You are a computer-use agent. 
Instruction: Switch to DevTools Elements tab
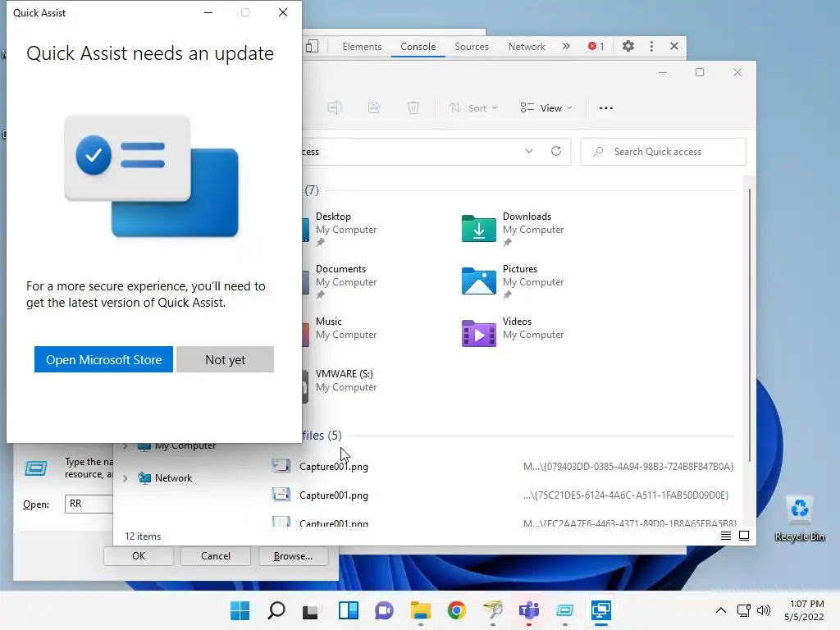(x=362, y=47)
